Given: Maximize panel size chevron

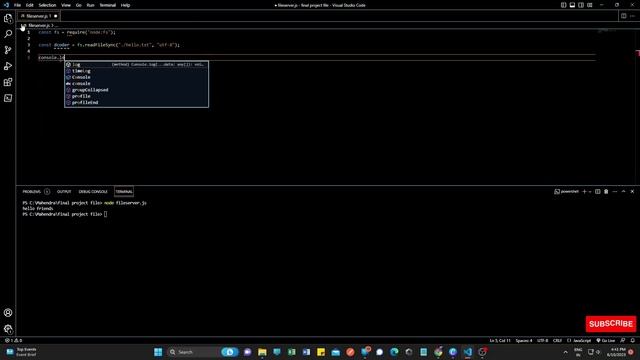Looking at the screenshot, I should [x=623, y=191].
